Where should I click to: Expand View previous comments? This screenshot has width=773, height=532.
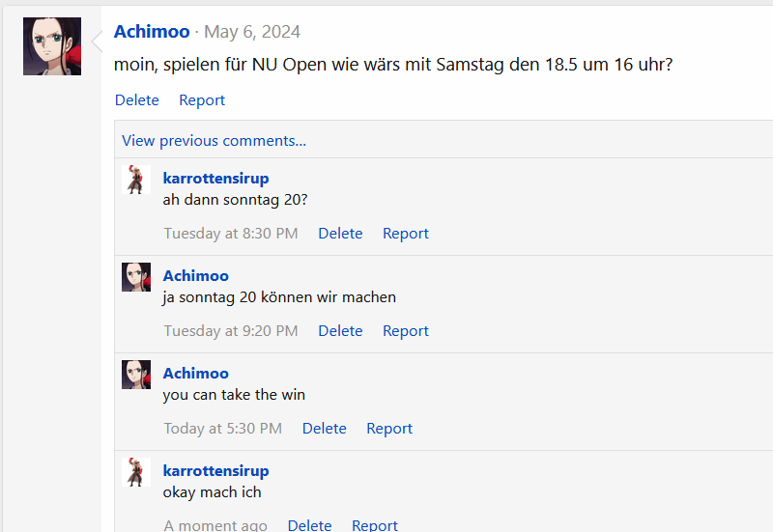[214, 141]
